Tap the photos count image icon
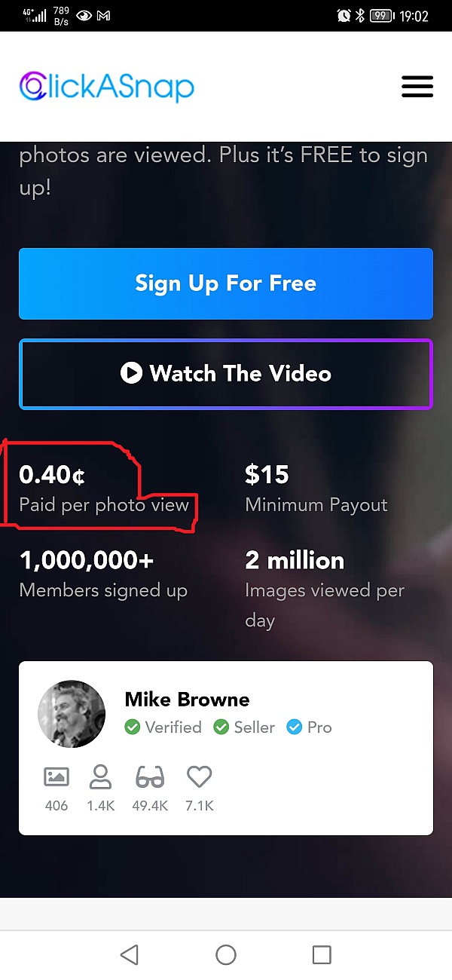 (56, 776)
